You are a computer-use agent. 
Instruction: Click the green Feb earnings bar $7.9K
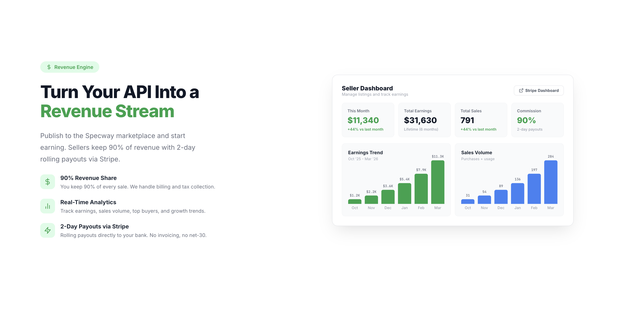(421, 189)
